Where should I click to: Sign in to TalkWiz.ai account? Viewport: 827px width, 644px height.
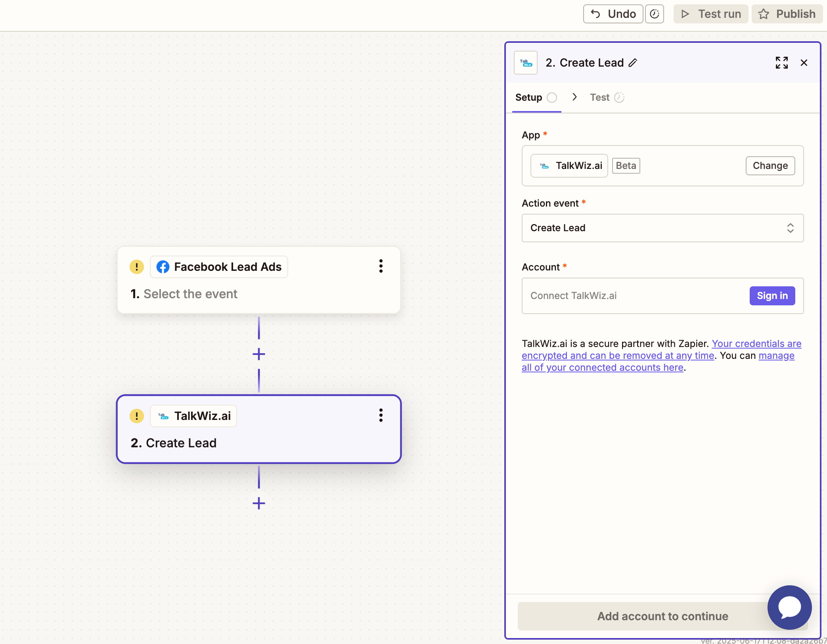click(x=772, y=296)
